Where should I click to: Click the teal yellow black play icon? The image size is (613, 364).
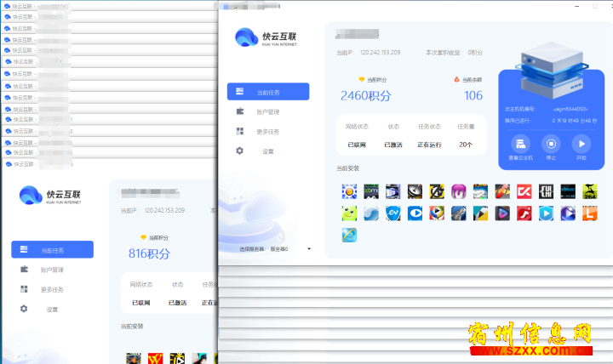click(480, 213)
